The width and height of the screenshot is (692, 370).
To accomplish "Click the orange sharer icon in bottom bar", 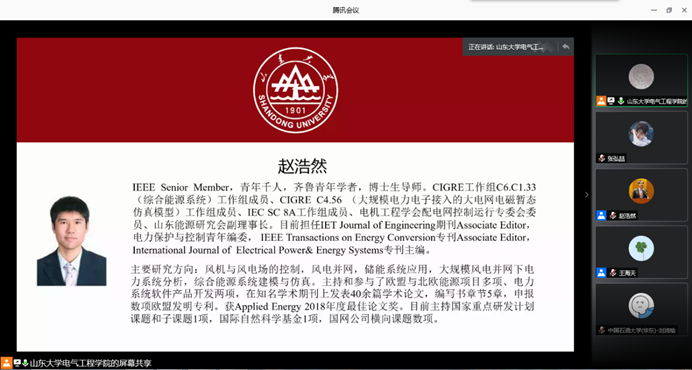I will point(6,363).
